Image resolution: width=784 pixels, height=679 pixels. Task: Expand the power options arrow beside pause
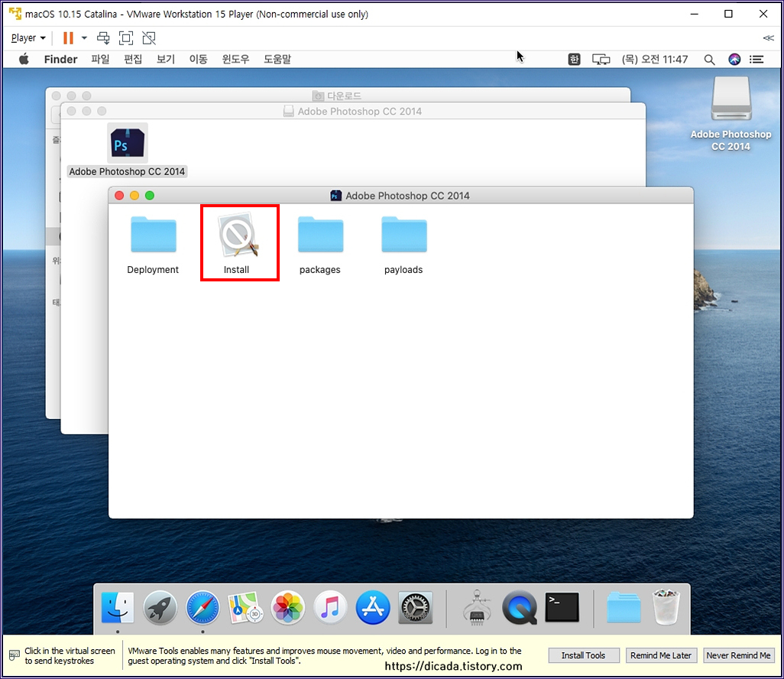(x=84, y=38)
